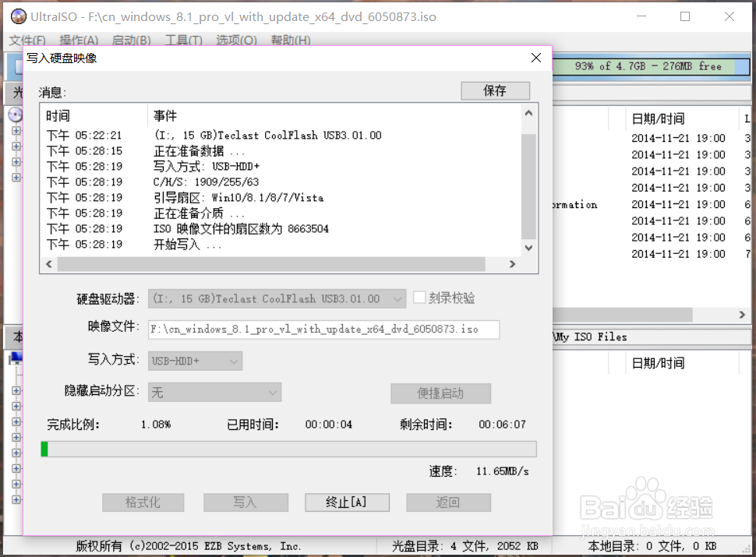Image resolution: width=756 pixels, height=557 pixels.
Task: Click the write progress bar
Action: (288, 449)
